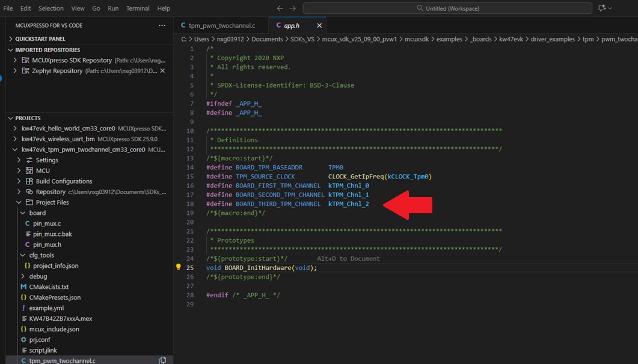This screenshot has height=364, width=638.
Task: Close the app.h editor tab
Action: pos(319,26)
